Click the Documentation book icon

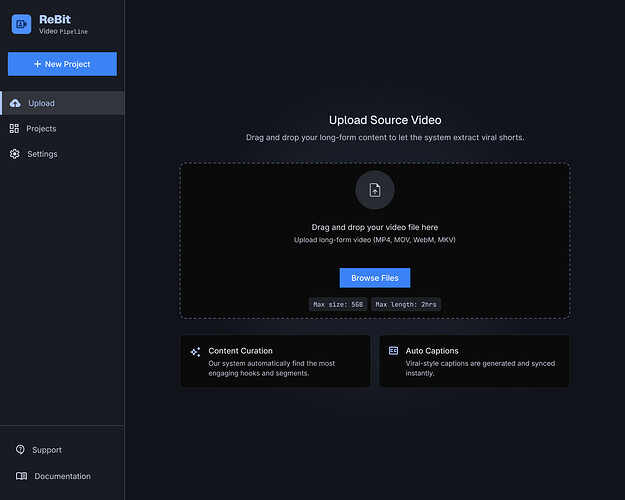coord(22,476)
